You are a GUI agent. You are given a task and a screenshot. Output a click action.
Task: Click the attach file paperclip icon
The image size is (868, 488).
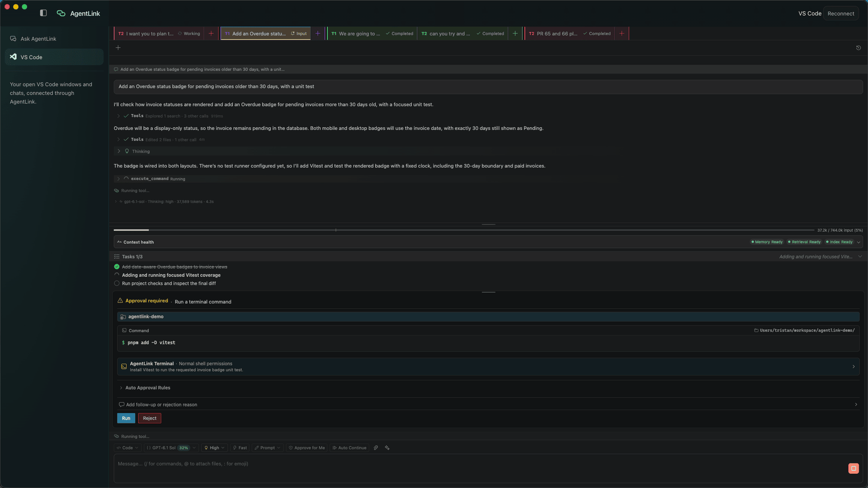(376, 448)
